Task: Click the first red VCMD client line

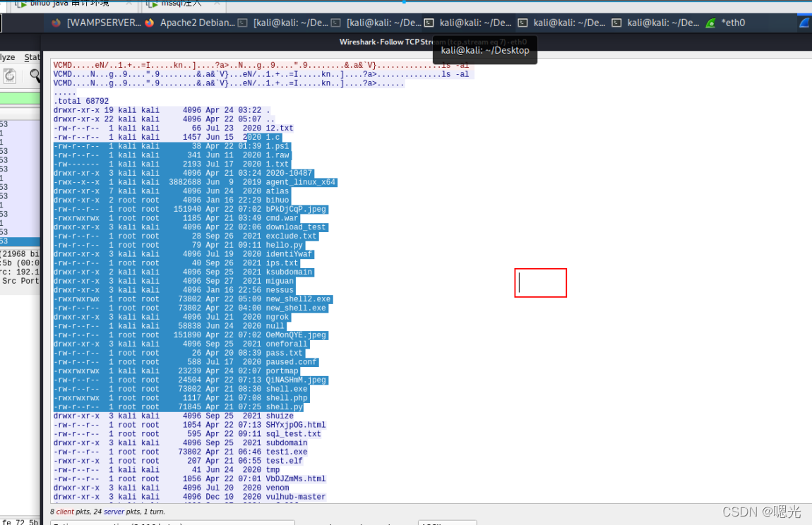Action: coord(261,65)
